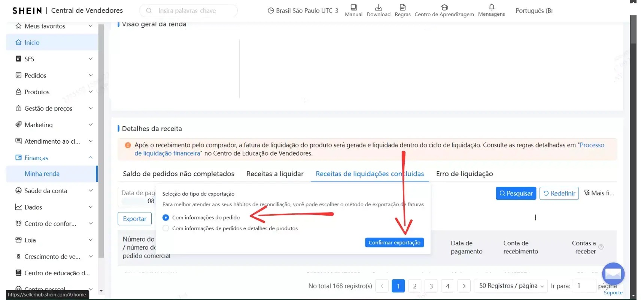Go to Início in the sidebar
The width and height of the screenshot is (644, 300).
52,42
